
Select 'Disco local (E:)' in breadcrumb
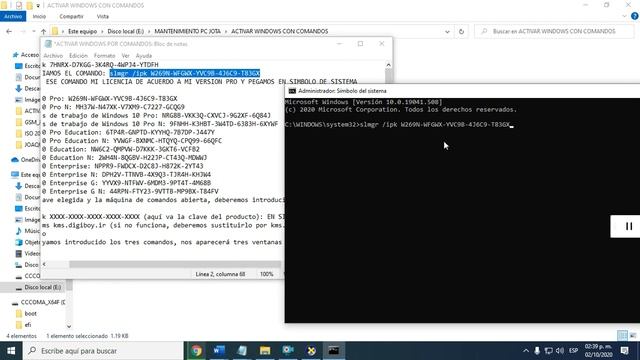coord(125,31)
